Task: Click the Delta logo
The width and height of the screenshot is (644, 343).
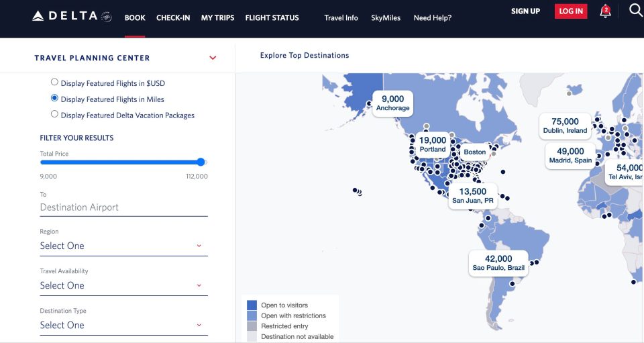Action: (x=71, y=16)
